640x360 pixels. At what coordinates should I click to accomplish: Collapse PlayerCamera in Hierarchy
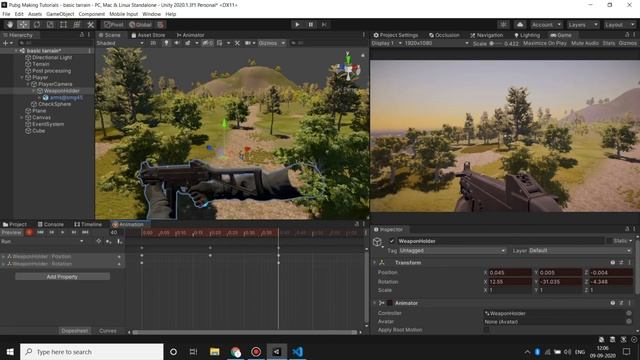click(x=28, y=84)
